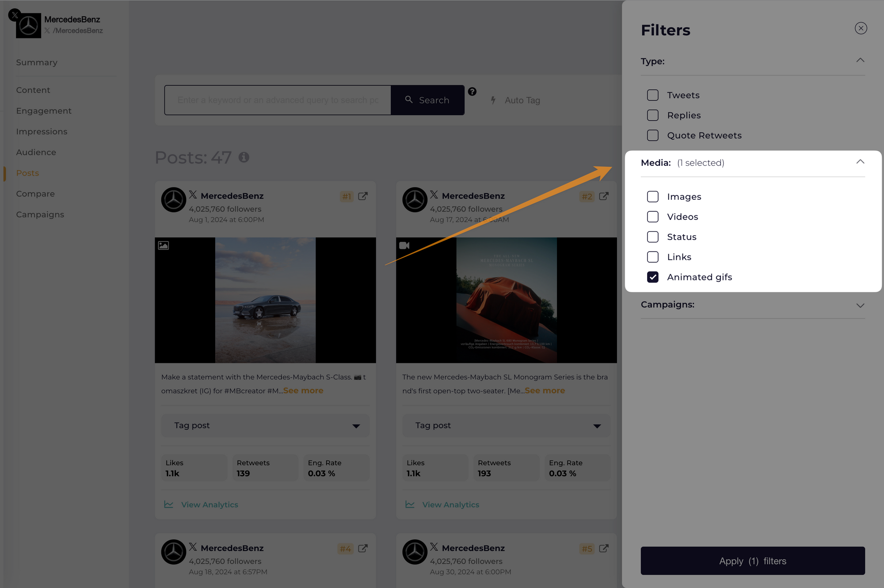
Task: Expand See more on Maybach S-Class post
Action: (303, 391)
